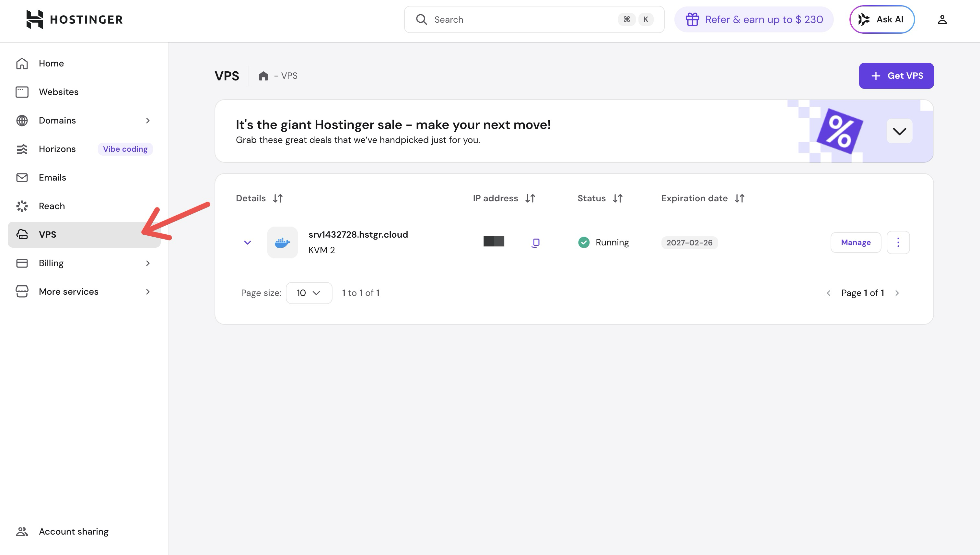Open the Page size dropdown
The height and width of the screenshot is (555, 980).
pos(309,293)
